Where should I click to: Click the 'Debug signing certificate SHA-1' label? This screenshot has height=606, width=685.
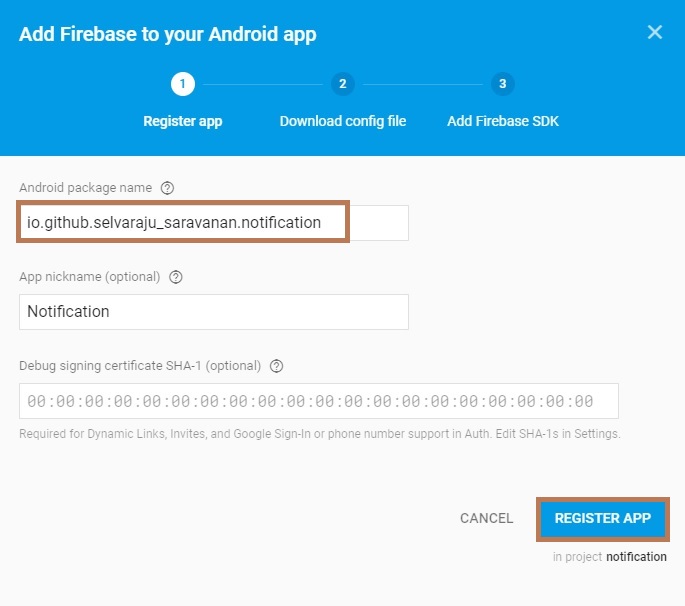(x=140, y=366)
